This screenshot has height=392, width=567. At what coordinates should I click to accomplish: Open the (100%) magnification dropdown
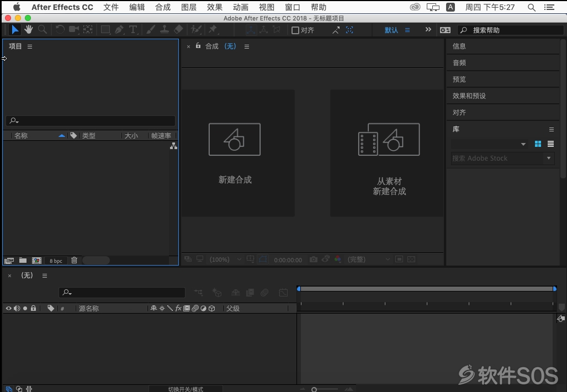tap(225, 259)
